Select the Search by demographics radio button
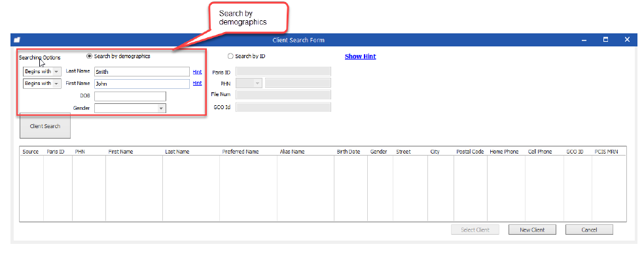 point(89,56)
